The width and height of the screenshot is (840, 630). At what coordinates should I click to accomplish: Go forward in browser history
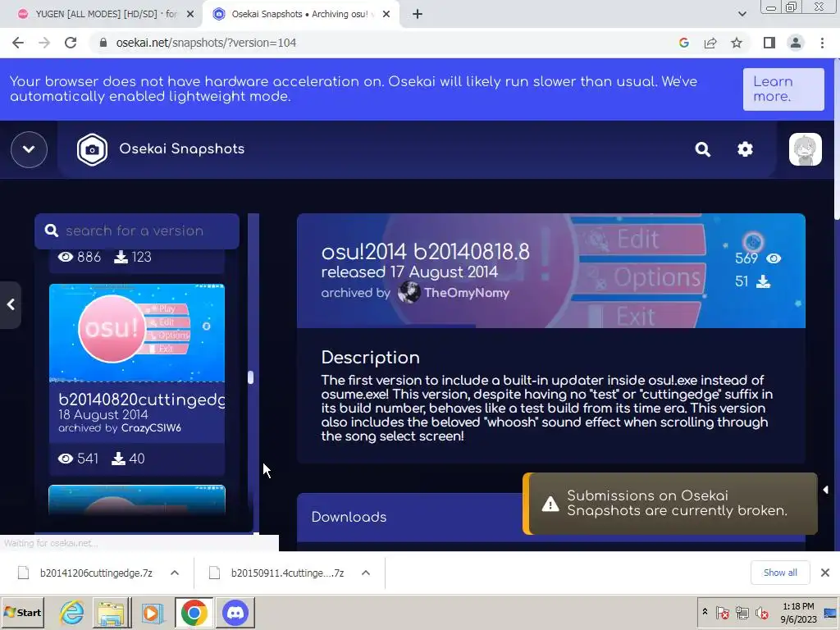(x=44, y=43)
